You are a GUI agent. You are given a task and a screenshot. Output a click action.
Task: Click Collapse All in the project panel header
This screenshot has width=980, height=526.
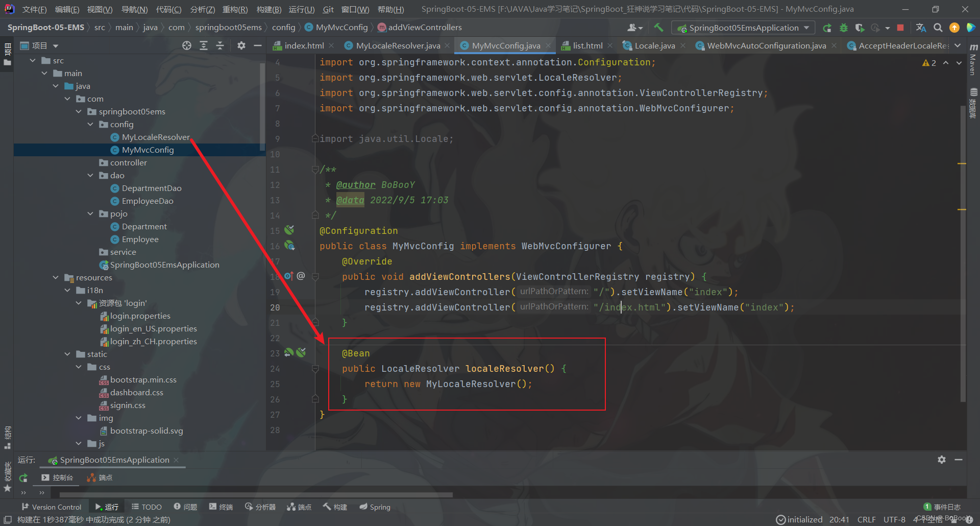click(x=220, y=45)
